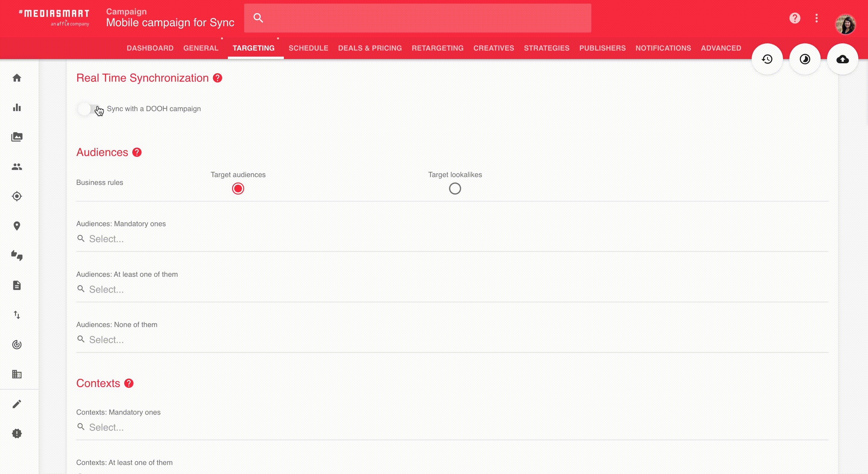Click the user profile avatar
868x474 pixels.
845,24
